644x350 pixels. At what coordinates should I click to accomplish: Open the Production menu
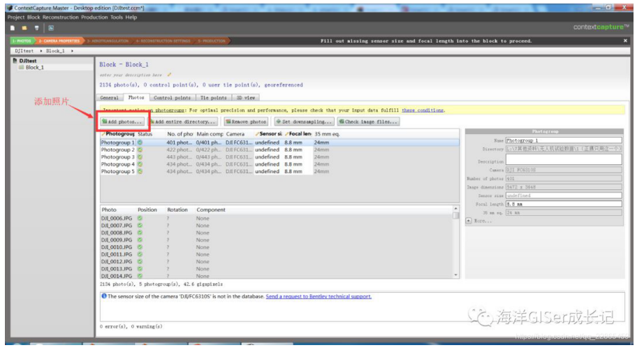click(94, 17)
